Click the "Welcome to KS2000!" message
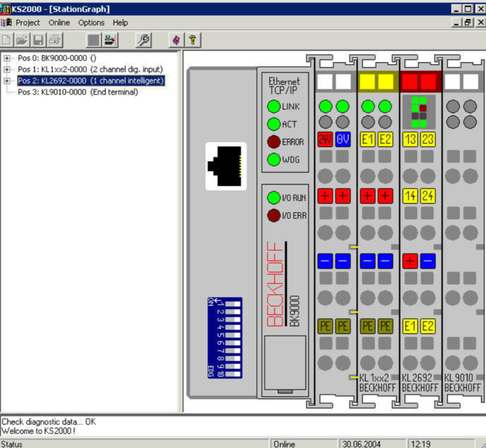 pyautogui.click(x=39, y=431)
